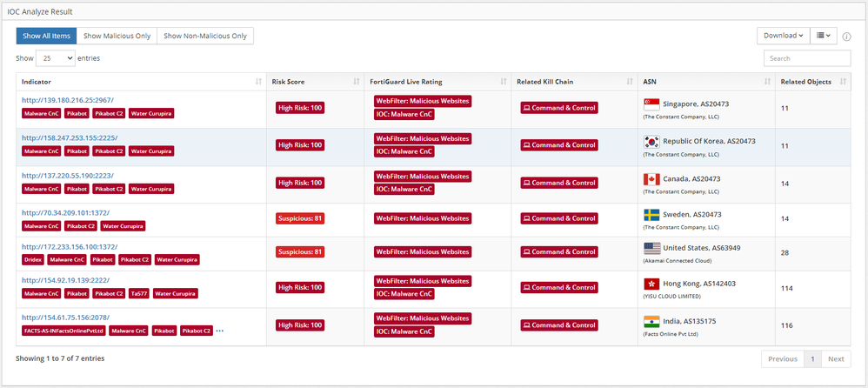868x388 pixels.
Task: Click related objects count 28
Action: coord(785,252)
